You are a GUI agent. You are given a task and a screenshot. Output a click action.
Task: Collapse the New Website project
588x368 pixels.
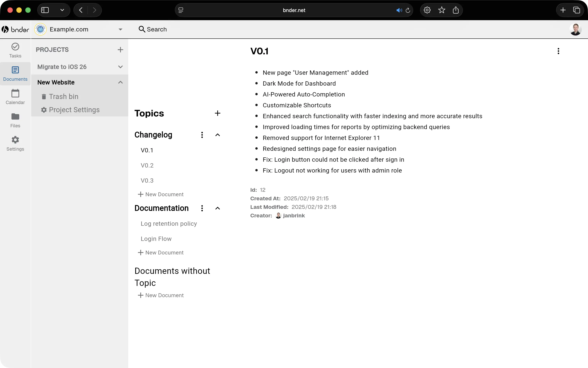[120, 82]
